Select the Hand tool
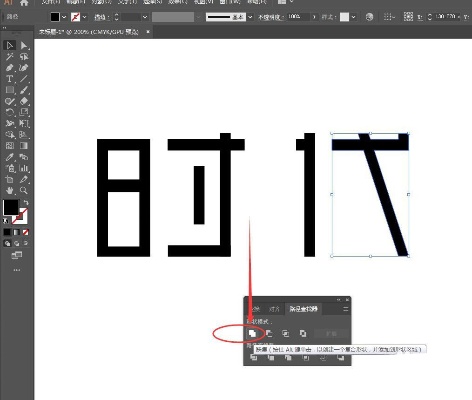The height and width of the screenshot is (400, 472). pos(10,190)
